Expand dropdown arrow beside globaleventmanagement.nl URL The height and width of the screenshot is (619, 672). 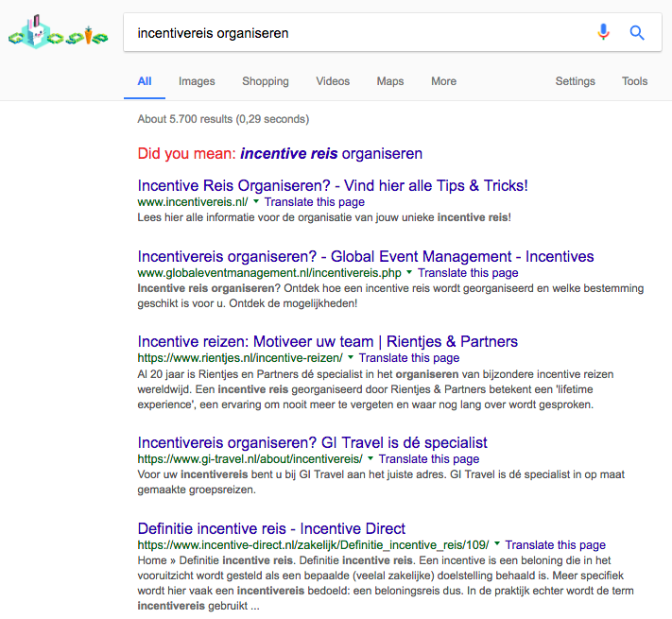tap(409, 272)
